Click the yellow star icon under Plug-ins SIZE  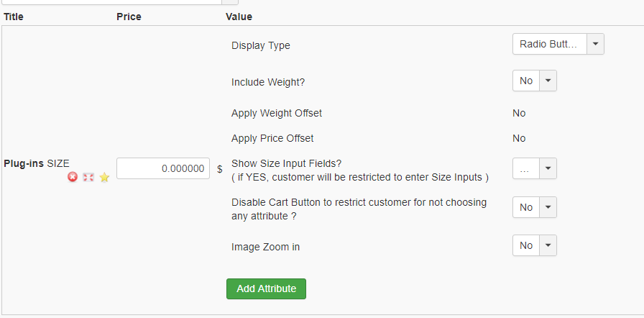point(104,177)
